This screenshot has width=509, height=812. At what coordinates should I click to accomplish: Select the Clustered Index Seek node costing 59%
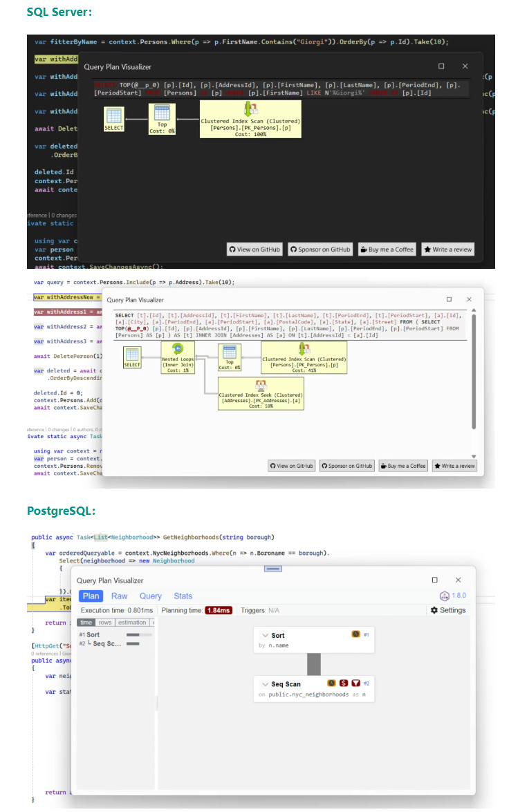(x=261, y=394)
